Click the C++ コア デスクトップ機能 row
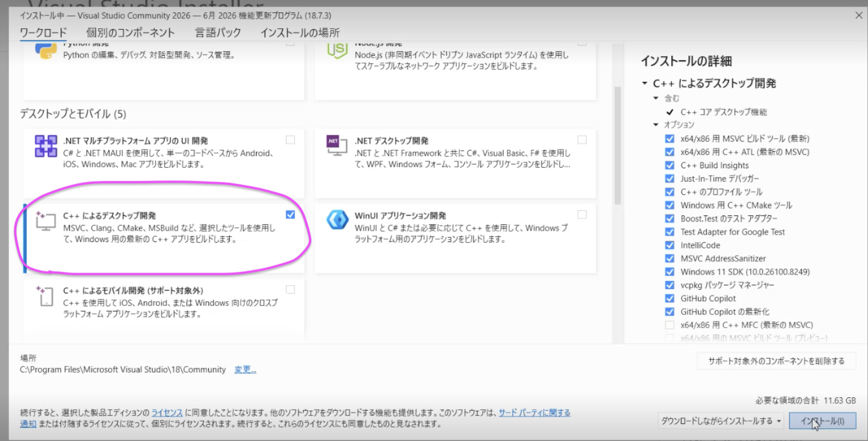Screen dimensions: 868x441 coord(717,112)
